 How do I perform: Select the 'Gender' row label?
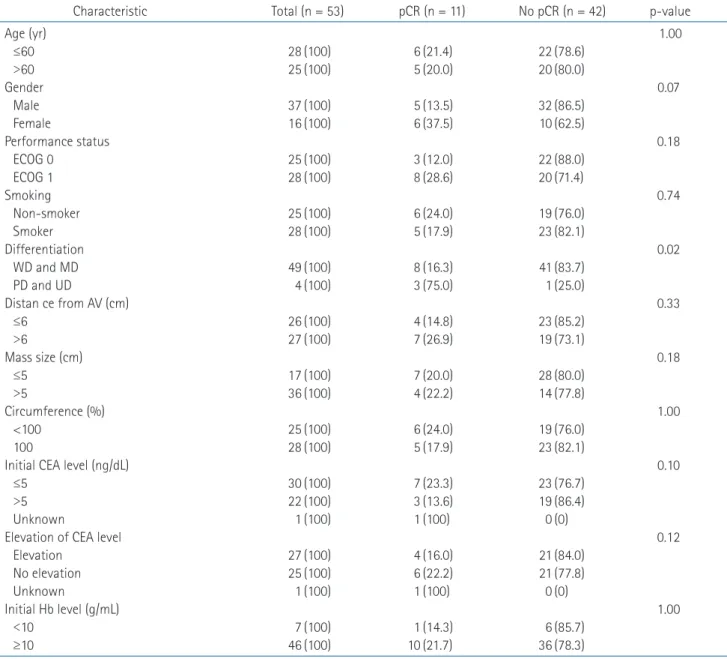[24, 87]
